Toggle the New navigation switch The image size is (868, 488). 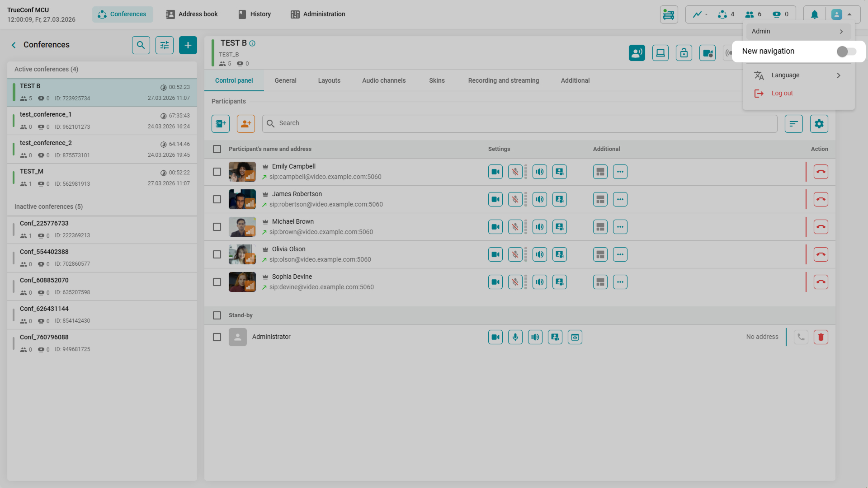click(846, 52)
